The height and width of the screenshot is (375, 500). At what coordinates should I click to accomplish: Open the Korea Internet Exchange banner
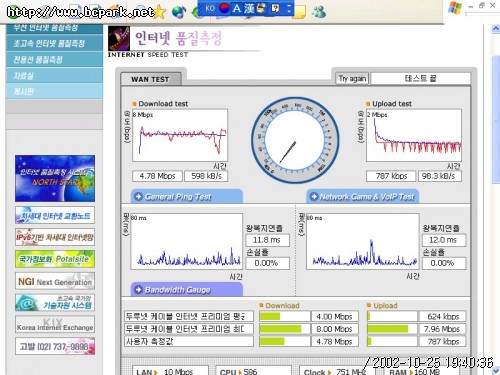click(55, 324)
